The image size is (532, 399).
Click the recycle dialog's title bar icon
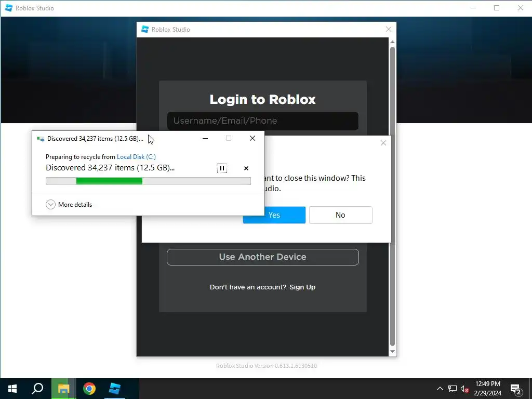(x=41, y=139)
